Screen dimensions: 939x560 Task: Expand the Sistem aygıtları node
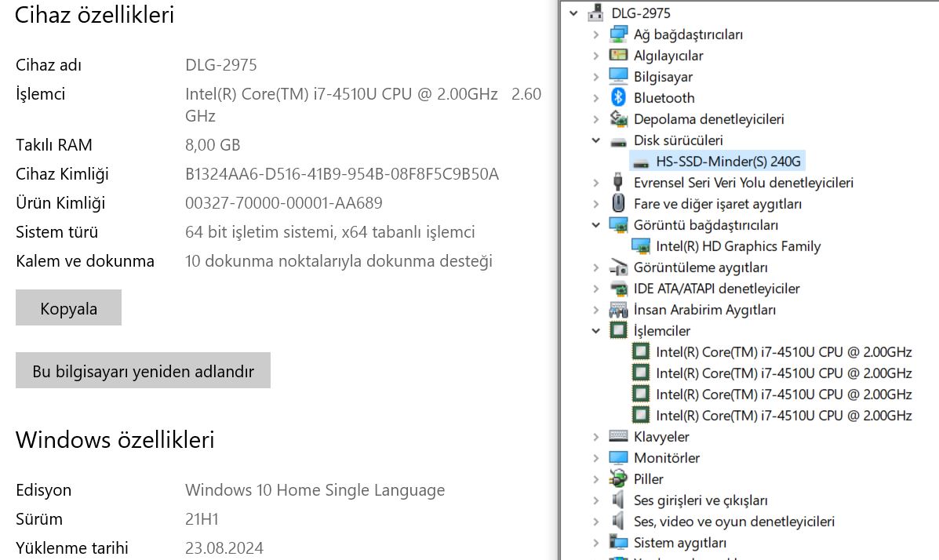click(596, 543)
